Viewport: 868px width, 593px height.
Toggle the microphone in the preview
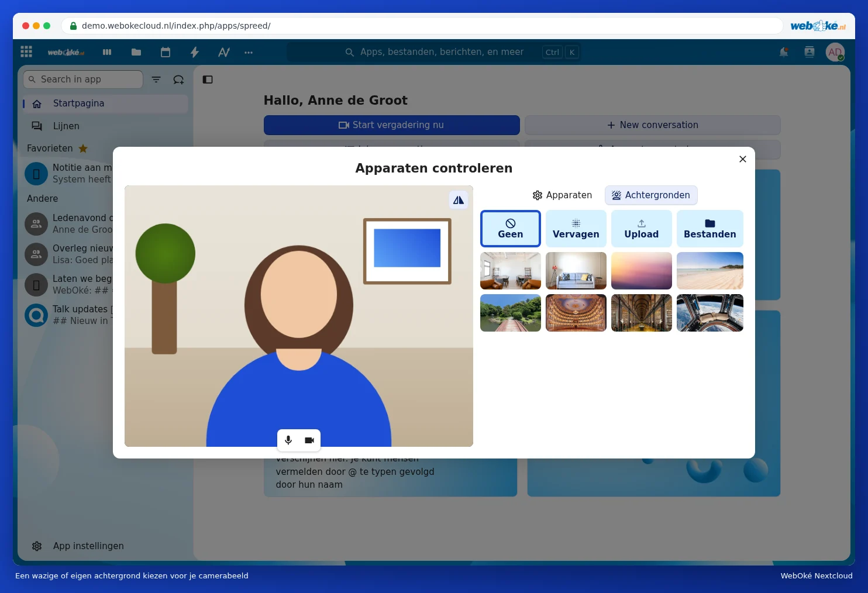pyautogui.click(x=288, y=440)
